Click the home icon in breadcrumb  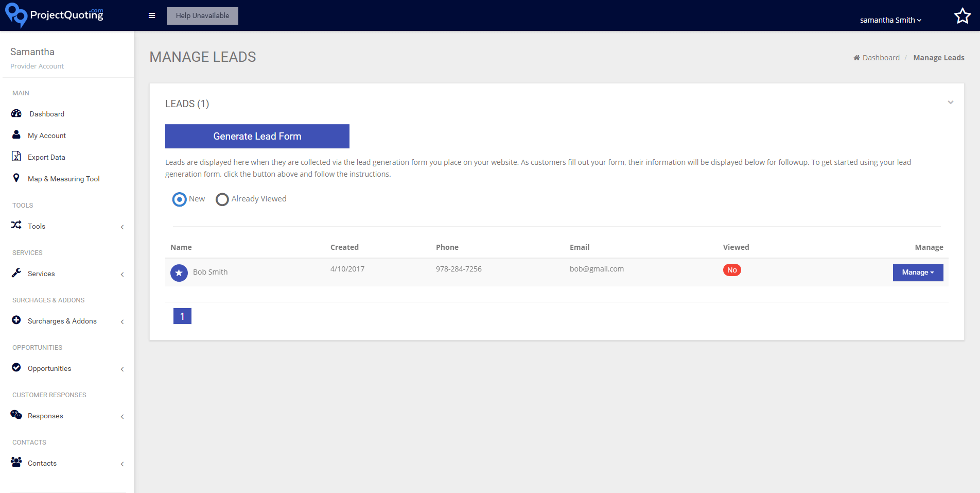856,58
